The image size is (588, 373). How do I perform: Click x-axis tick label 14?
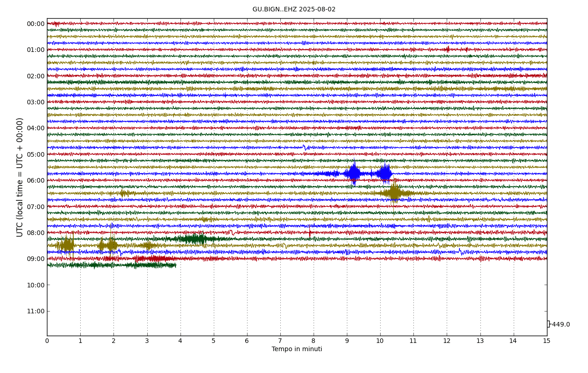point(513,341)
